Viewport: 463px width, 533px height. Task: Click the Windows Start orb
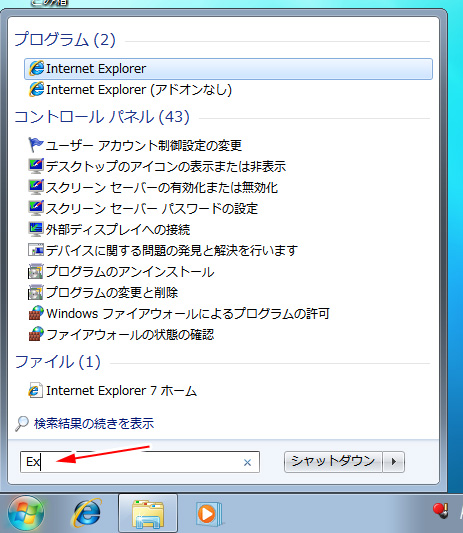click(x=25, y=513)
